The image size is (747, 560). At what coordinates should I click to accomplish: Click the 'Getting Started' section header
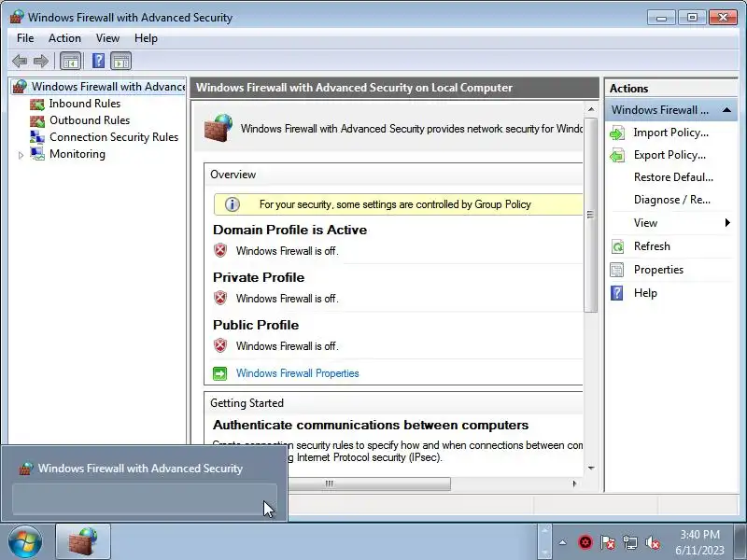(x=247, y=403)
